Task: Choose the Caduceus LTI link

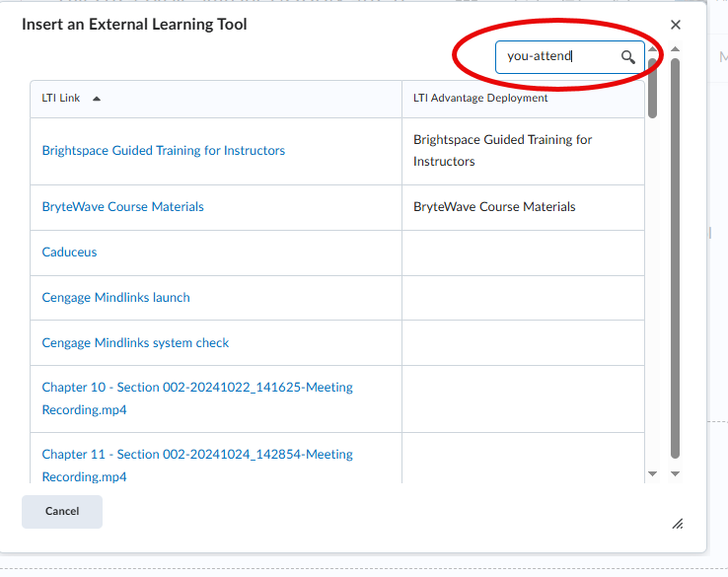Action: [x=69, y=252]
